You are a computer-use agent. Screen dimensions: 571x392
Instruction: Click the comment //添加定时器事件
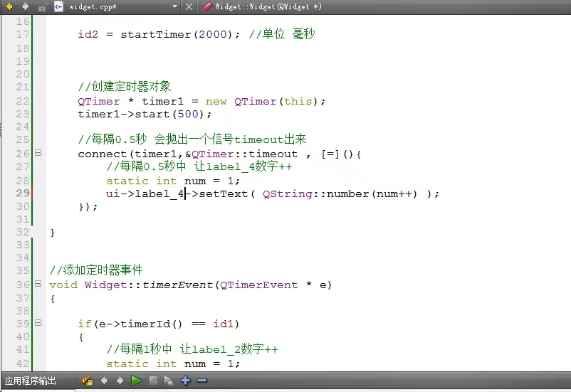96,270
